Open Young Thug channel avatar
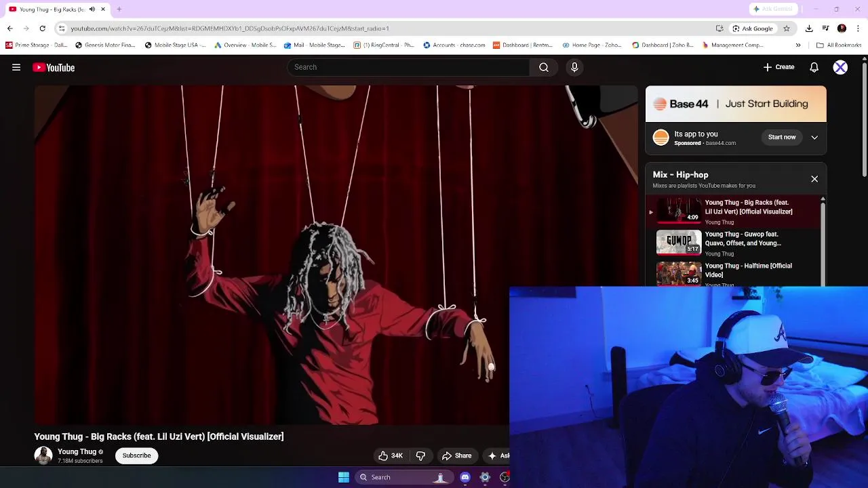 [43, 455]
